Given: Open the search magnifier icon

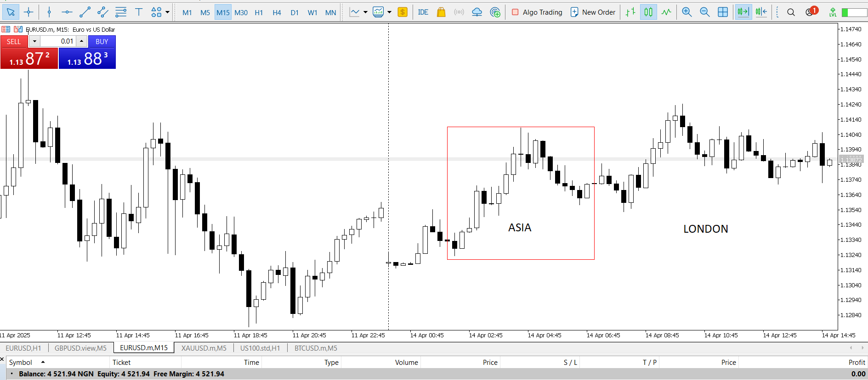Looking at the screenshot, I should click(x=791, y=12).
